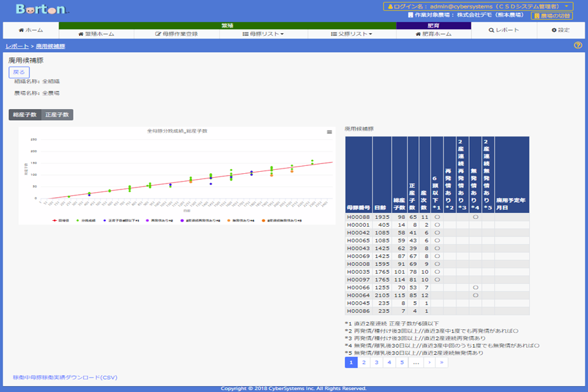Screen dimensions: 588x392
Task: Click the 無発情 circle mark for H00066
Action: point(476,287)
